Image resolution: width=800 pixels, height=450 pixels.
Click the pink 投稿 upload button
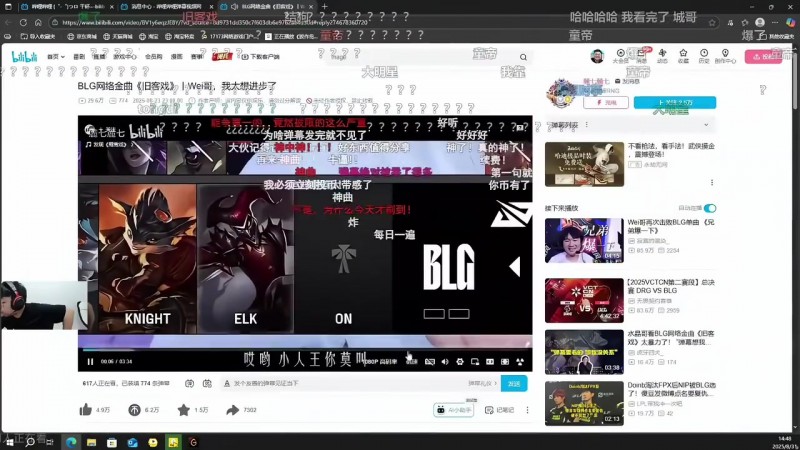coord(763,57)
